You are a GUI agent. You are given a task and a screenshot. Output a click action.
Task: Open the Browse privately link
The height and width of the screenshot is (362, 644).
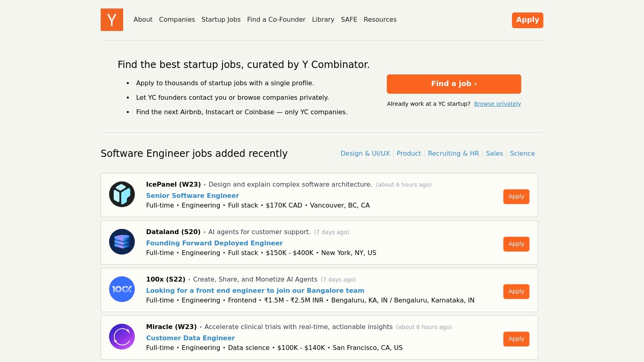[497, 104]
